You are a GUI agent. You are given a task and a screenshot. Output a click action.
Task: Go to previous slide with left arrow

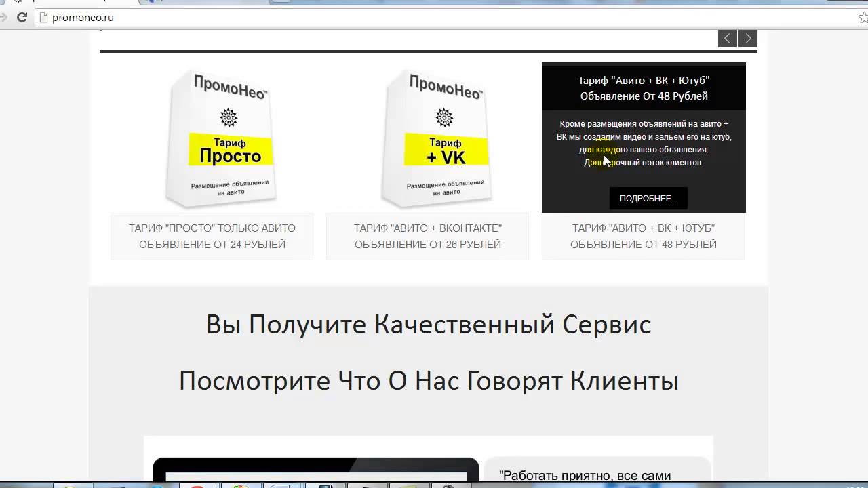coord(728,39)
